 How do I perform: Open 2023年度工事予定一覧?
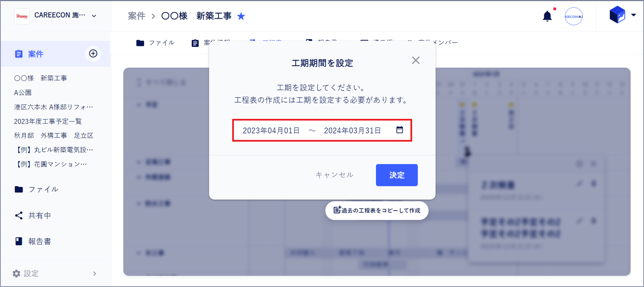tap(48, 121)
